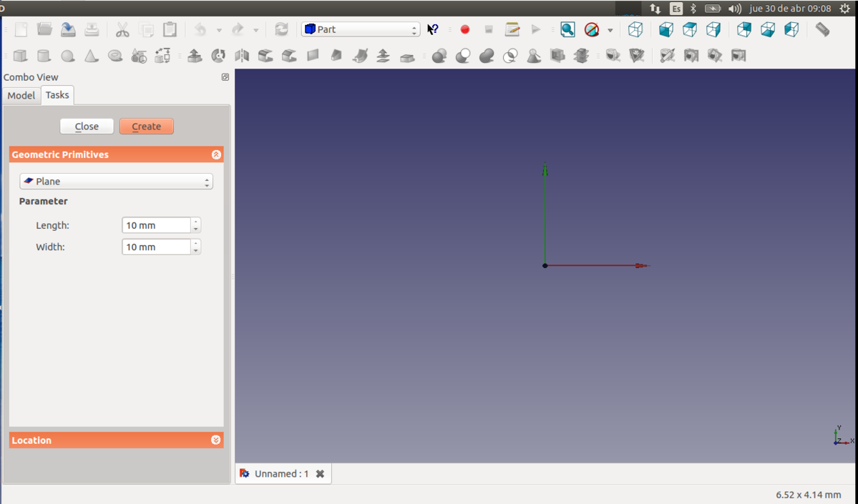Image resolution: width=858 pixels, height=504 pixels.
Task: Click inside the Length value field
Action: click(156, 225)
